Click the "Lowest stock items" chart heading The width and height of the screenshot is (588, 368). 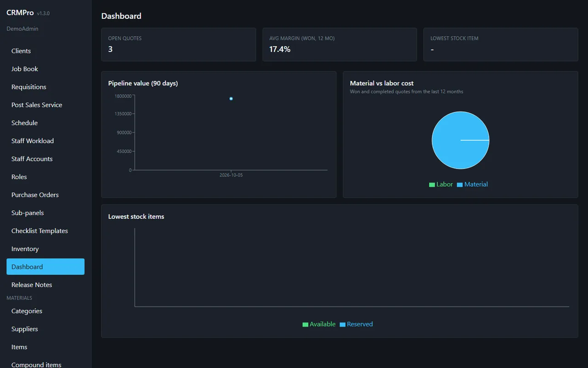(x=136, y=217)
